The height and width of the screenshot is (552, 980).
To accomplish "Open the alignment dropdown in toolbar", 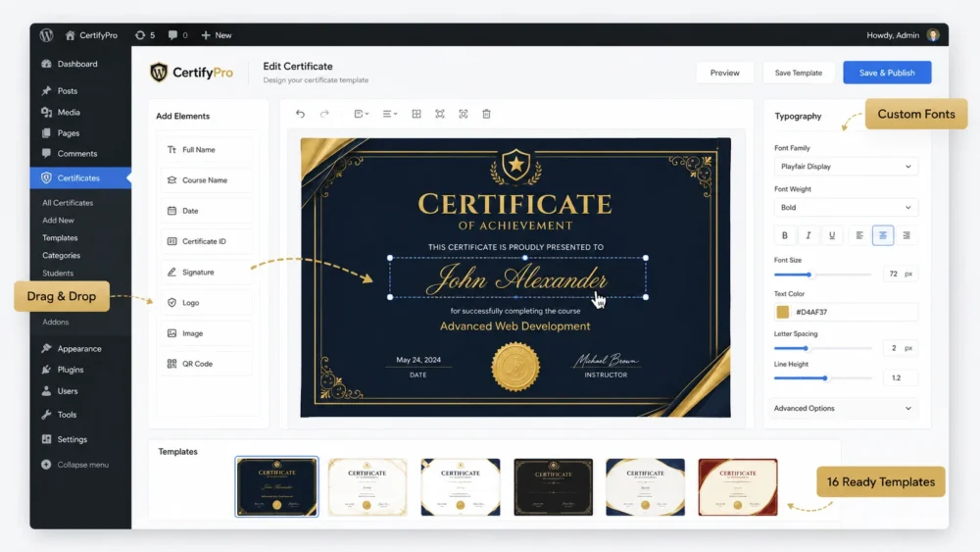I will pos(390,114).
